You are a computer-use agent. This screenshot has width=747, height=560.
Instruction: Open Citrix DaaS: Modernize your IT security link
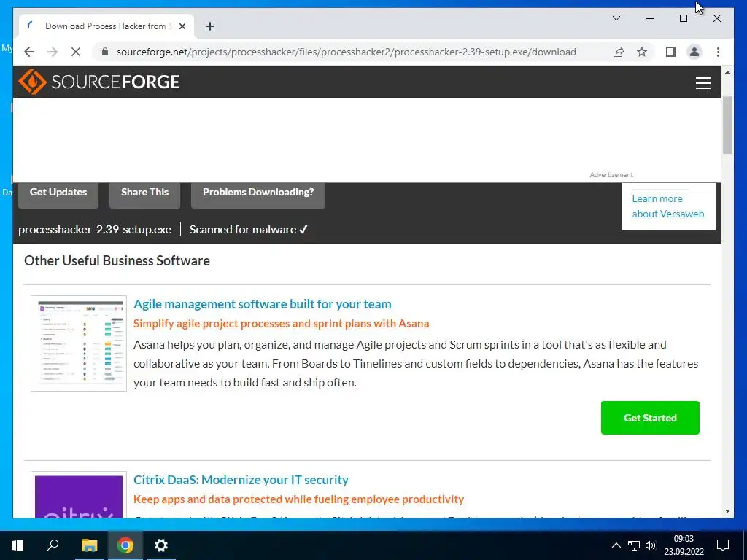[x=241, y=480]
